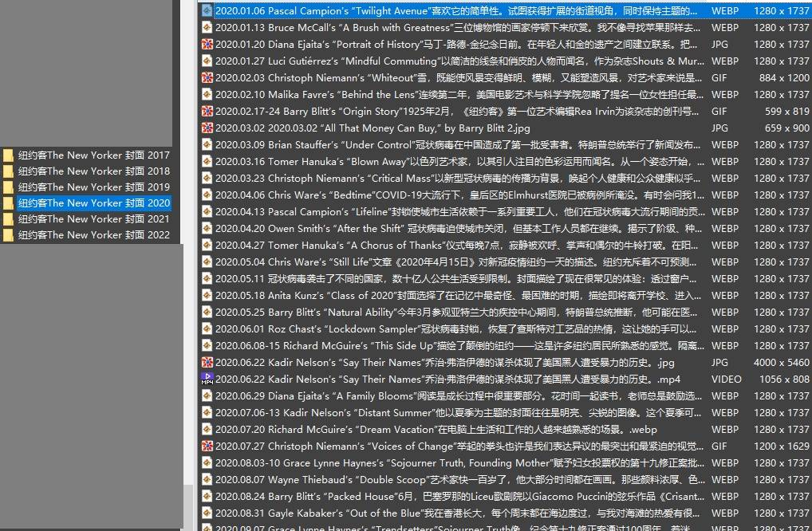Click the 1056 x 808 dimension cell
Image resolution: width=812 pixels, height=531 pixels.
(x=784, y=380)
